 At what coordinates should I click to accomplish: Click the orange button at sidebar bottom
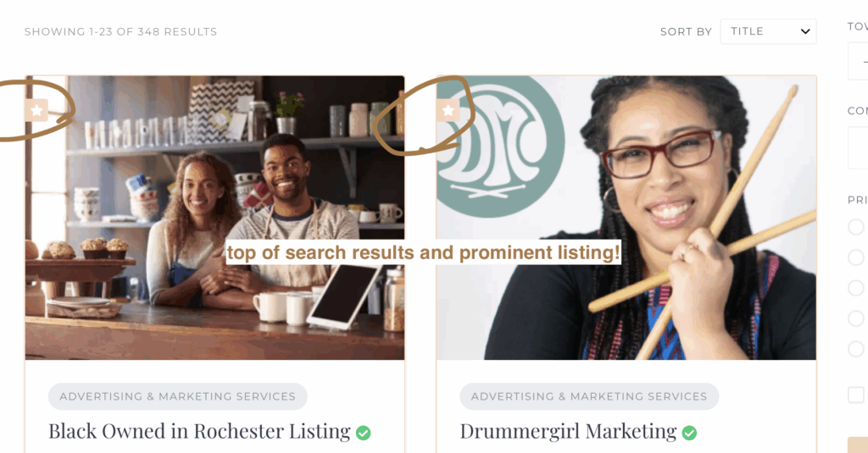coord(858,445)
